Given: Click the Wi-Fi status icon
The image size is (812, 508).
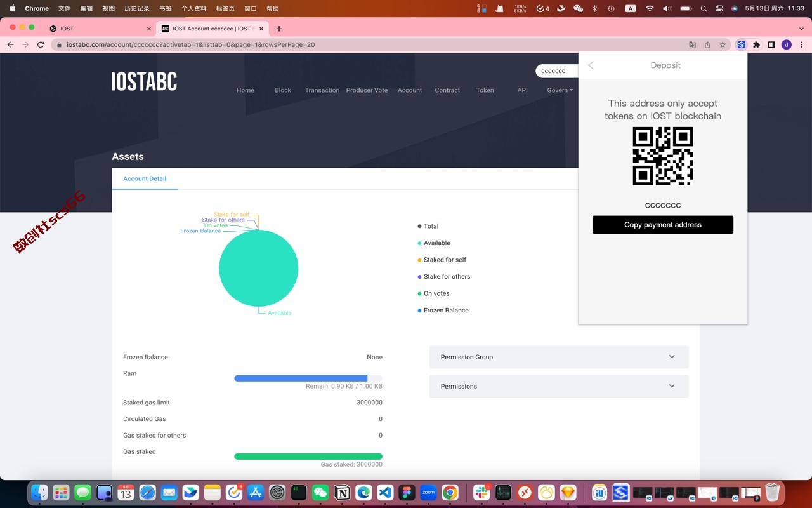Looking at the screenshot, I should (x=650, y=8).
